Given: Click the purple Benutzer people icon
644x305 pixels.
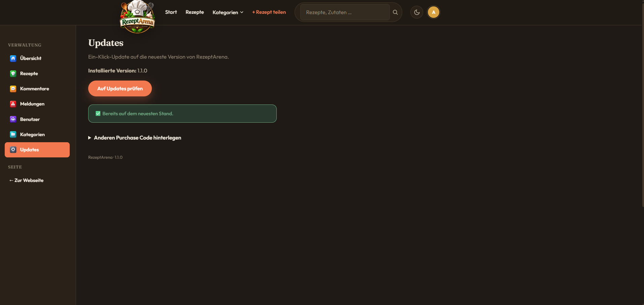Looking at the screenshot, I should pyautogui.click(x=13, y=119).
